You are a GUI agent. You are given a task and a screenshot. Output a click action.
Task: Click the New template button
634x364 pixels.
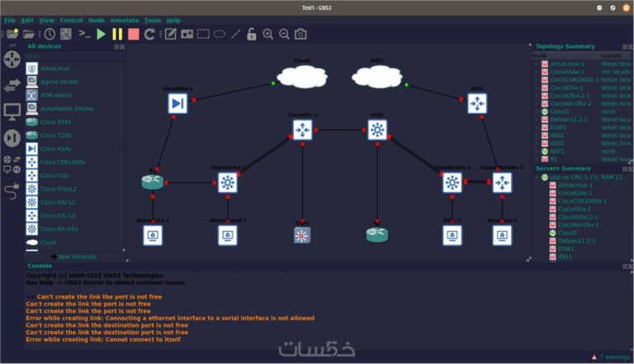point(74,257)
